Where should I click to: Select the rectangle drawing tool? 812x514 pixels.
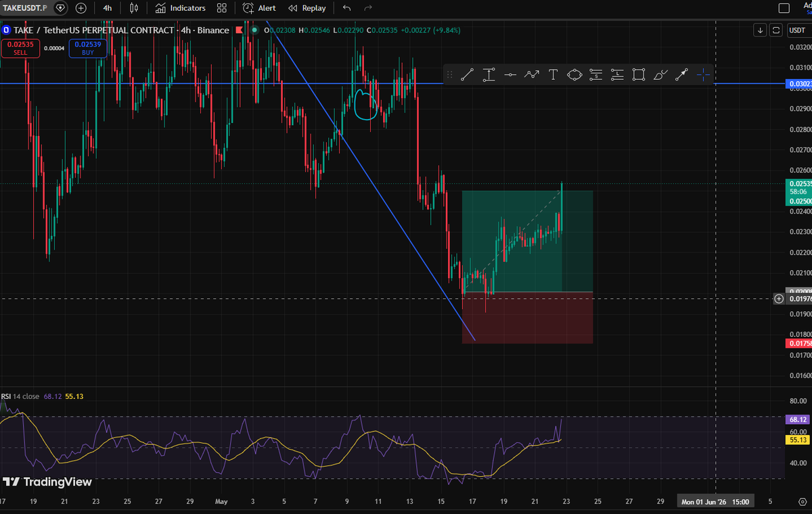638,75
